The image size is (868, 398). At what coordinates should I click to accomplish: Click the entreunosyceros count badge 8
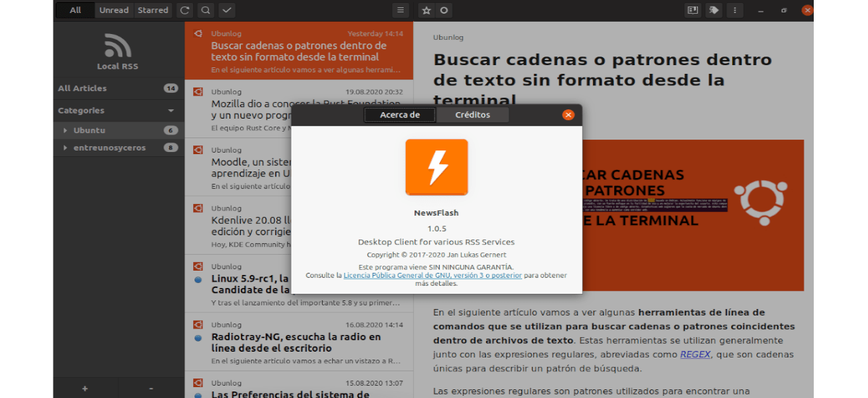(171, 148)
